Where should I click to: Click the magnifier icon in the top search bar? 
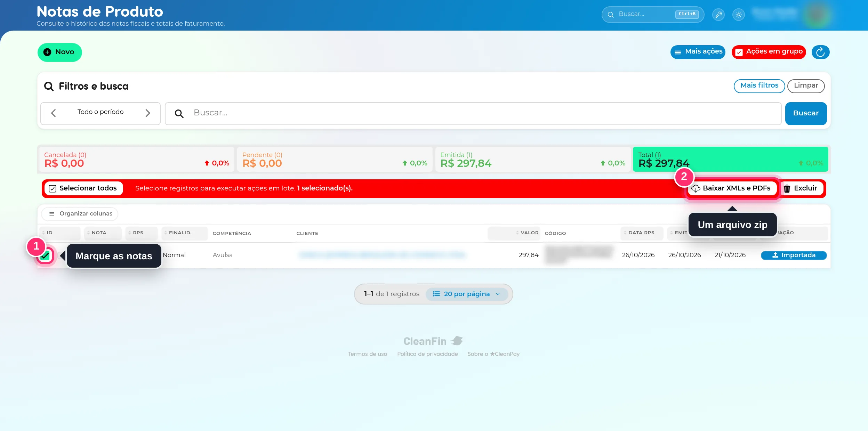611,15
